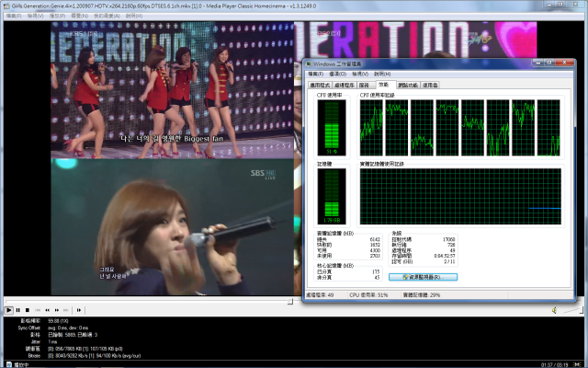Click the memory 1.79 GB meter
The image size is (588, 368).
332,196
